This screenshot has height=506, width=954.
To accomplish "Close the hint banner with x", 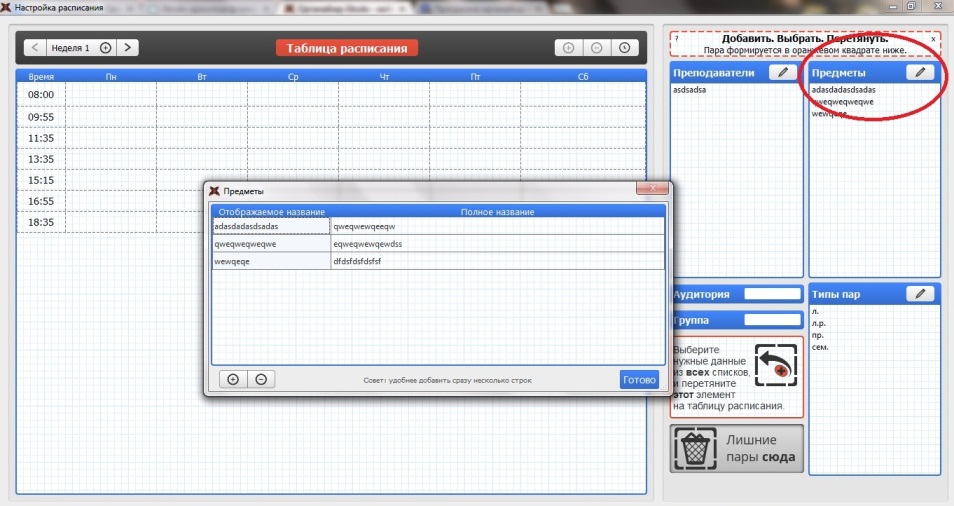I will pos(933,39).
